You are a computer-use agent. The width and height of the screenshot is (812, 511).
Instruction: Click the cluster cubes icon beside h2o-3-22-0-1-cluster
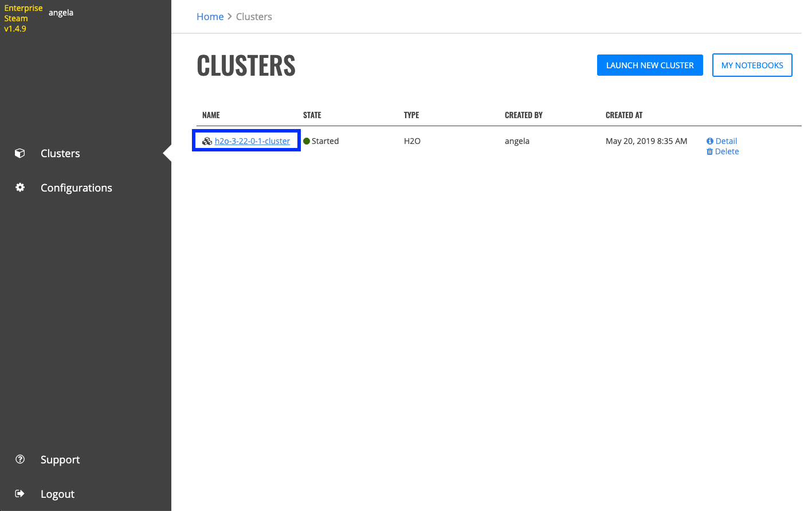coord(207,141)
